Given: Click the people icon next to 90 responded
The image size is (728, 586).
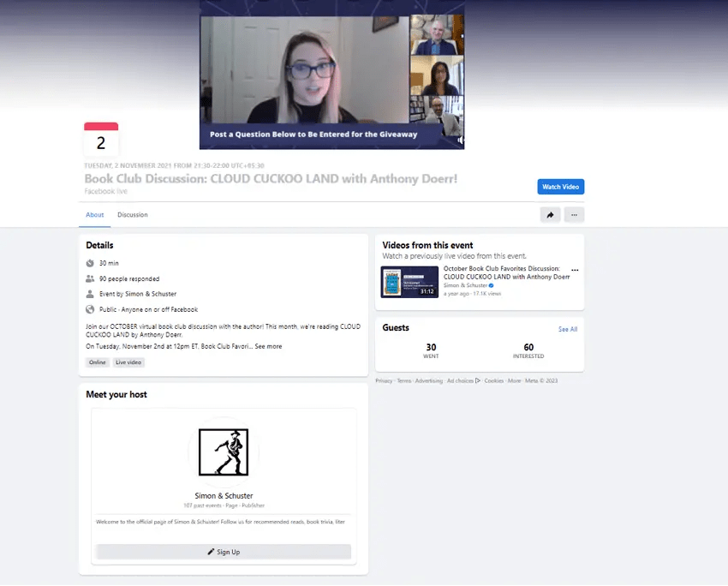Looking at the screenshot, I should click(90, 278).
